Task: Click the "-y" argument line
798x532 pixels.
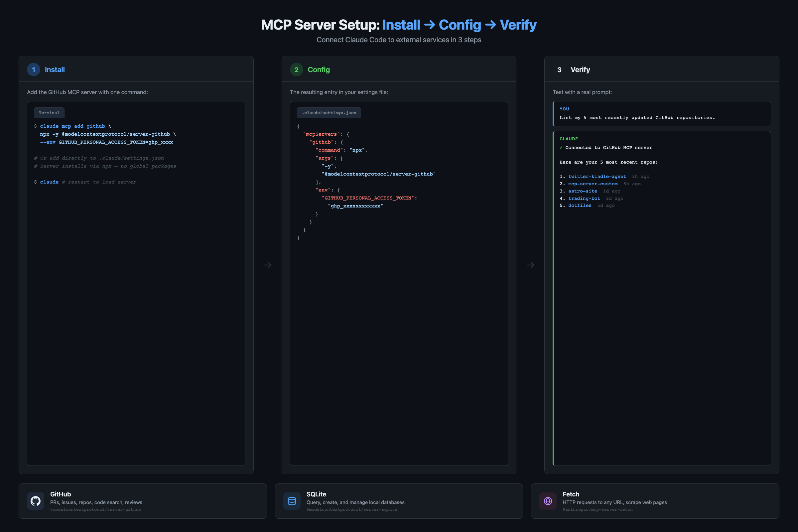Action: 329,166
